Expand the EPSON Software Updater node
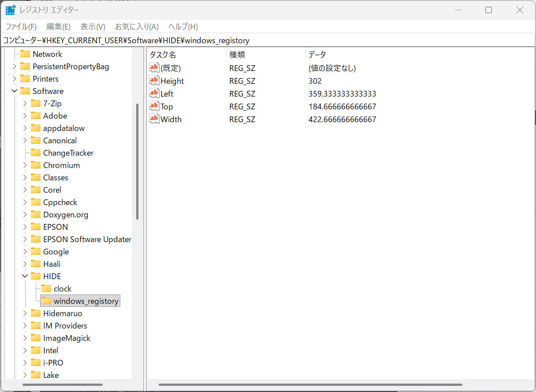The height and width of the screenshot is (392, 536). (25, 239)
